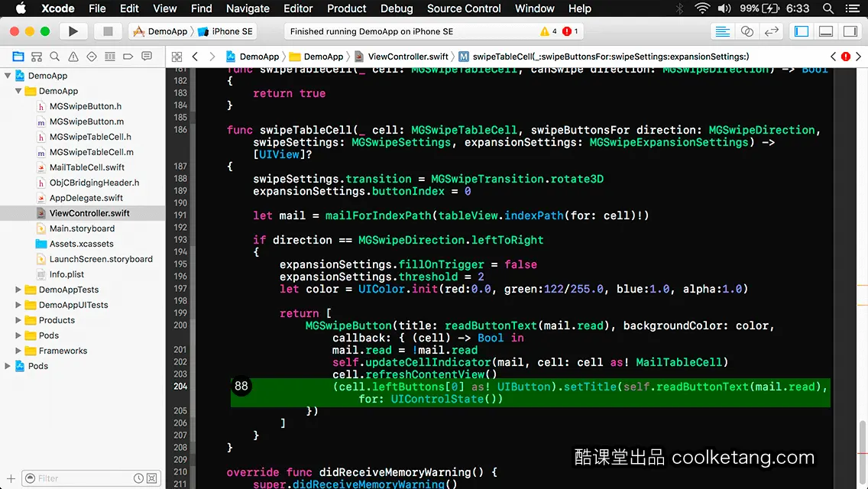Go back in editor history

click(195, 57)
